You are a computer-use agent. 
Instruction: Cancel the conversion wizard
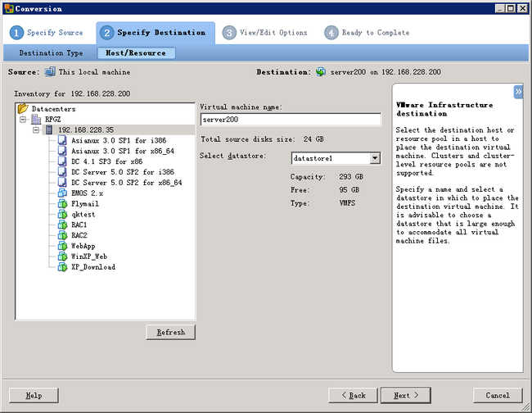click(498, 395)
